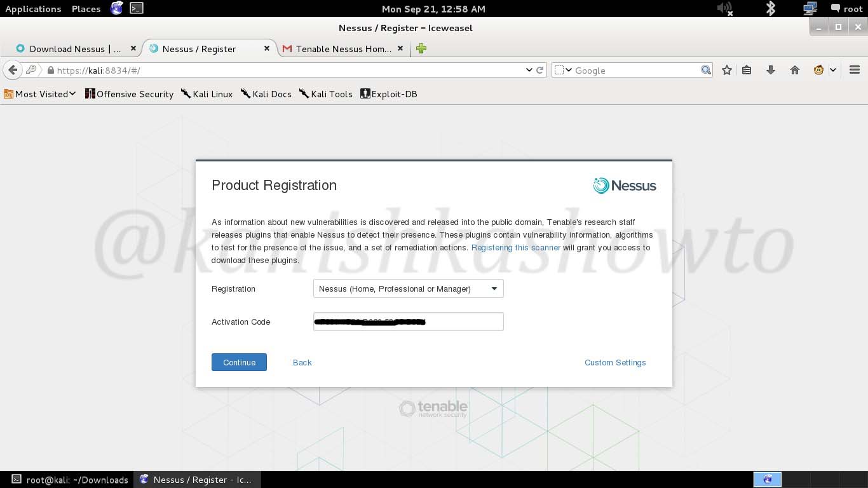The image size is (868, 488).
Task: Click the Greasemonkey monkey icon
Action: pyautogui.click(x=818, y=70)
